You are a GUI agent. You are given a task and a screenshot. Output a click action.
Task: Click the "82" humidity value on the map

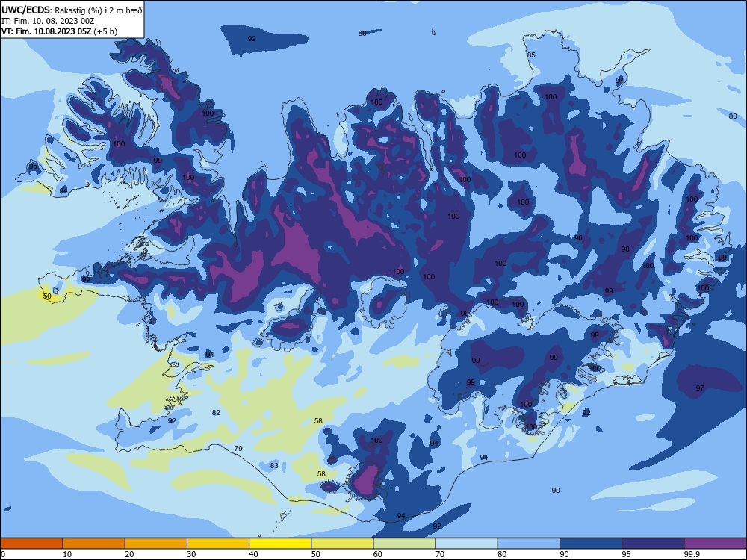[216, 412]
